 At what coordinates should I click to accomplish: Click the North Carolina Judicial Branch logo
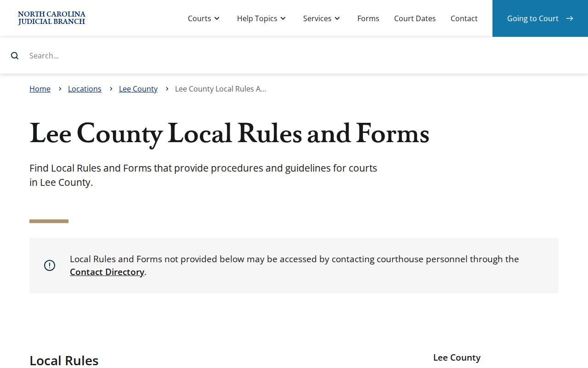51,18
